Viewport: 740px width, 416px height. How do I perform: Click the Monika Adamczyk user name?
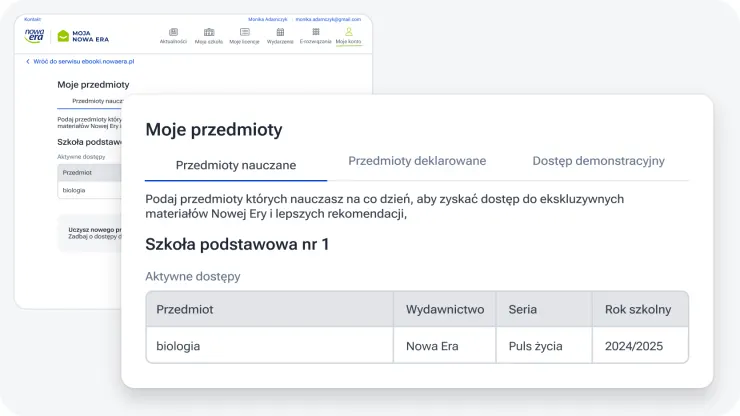pyautogui.click(x=267, y=19)
